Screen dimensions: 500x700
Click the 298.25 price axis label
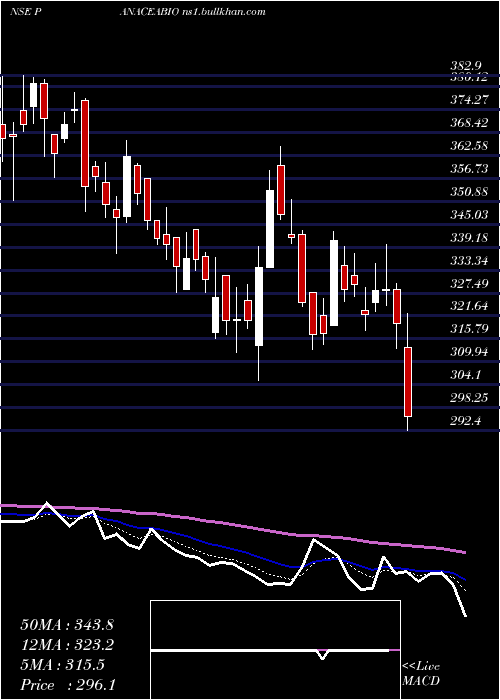(469, 398)
